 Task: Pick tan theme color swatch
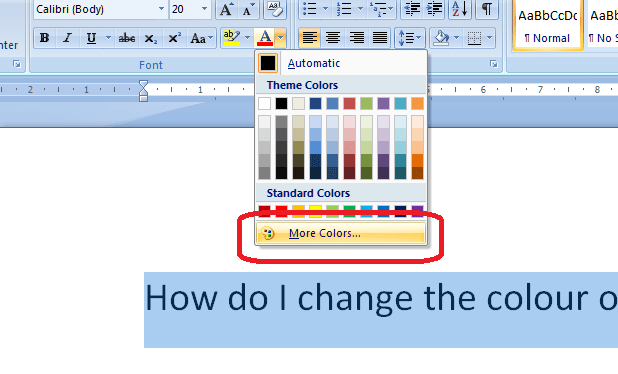(298, 104)
